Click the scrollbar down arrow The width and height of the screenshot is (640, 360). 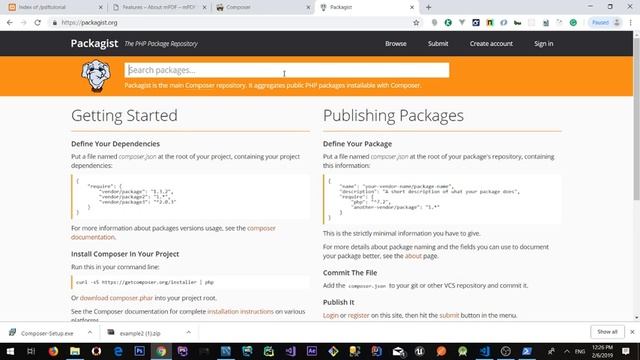tap(637, 317)
